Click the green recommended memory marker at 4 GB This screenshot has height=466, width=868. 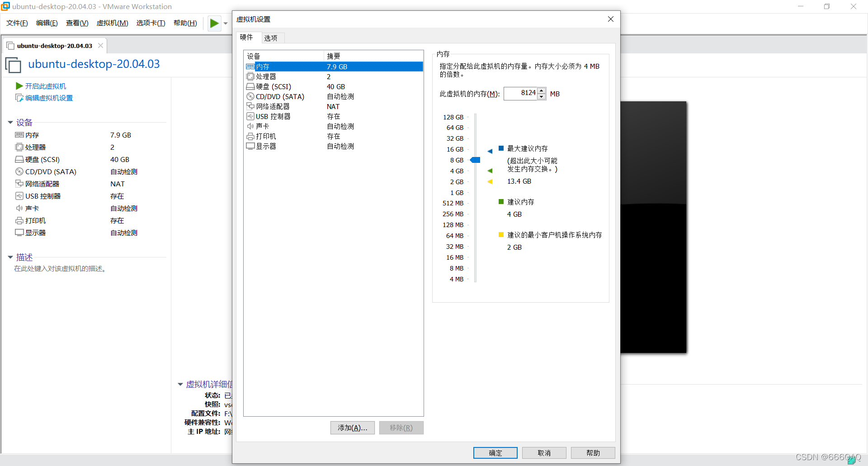point(490,171)
